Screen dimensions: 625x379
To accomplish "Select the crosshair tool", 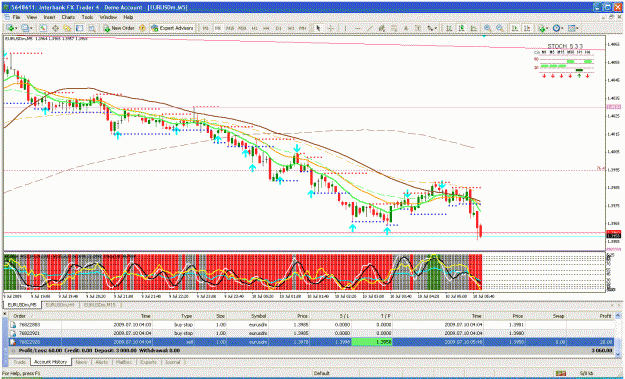I will (331, 28).
